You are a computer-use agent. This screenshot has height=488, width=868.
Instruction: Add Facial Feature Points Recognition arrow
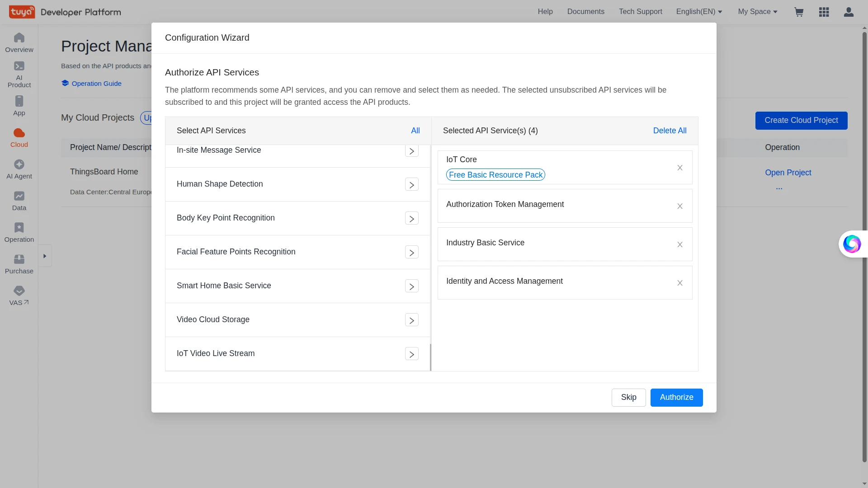(x=411, y=252)
